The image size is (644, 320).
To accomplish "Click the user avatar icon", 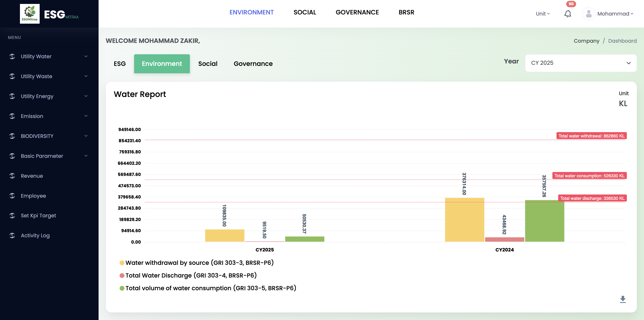I will [x=589, y=14].
